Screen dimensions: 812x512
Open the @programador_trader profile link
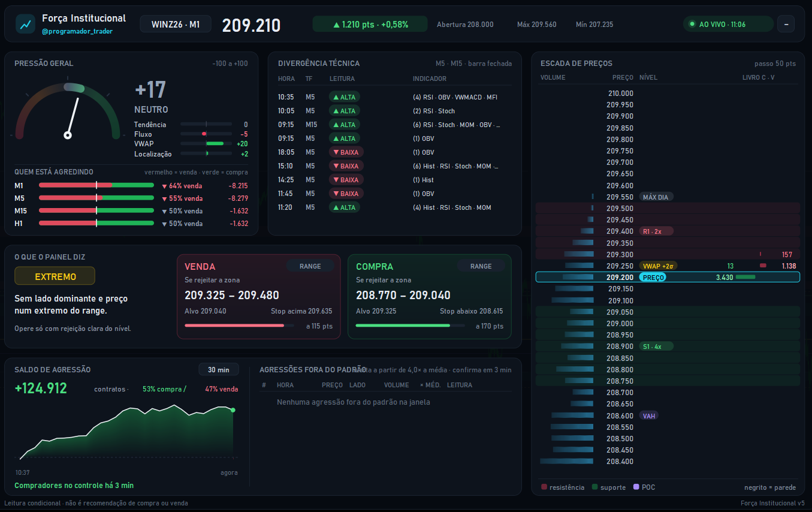(x=77, y=31)
